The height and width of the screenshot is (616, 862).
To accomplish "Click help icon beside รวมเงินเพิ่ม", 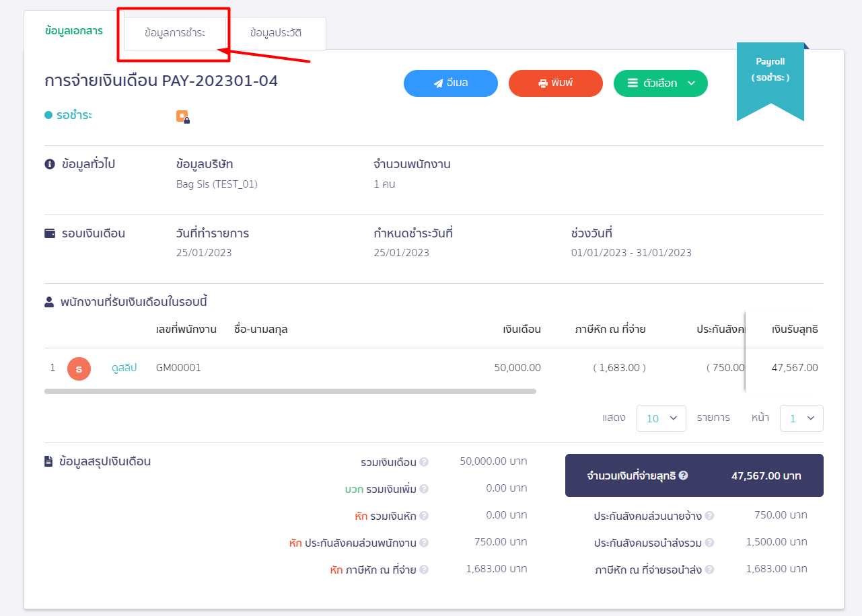I will coord(424,489).
